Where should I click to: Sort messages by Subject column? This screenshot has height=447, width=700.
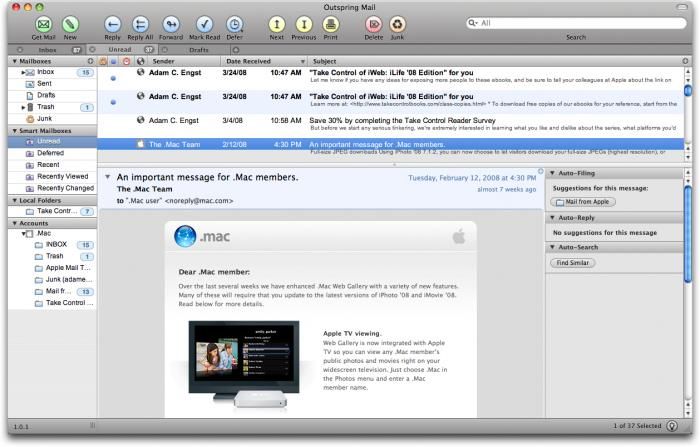tap(494, 61)
